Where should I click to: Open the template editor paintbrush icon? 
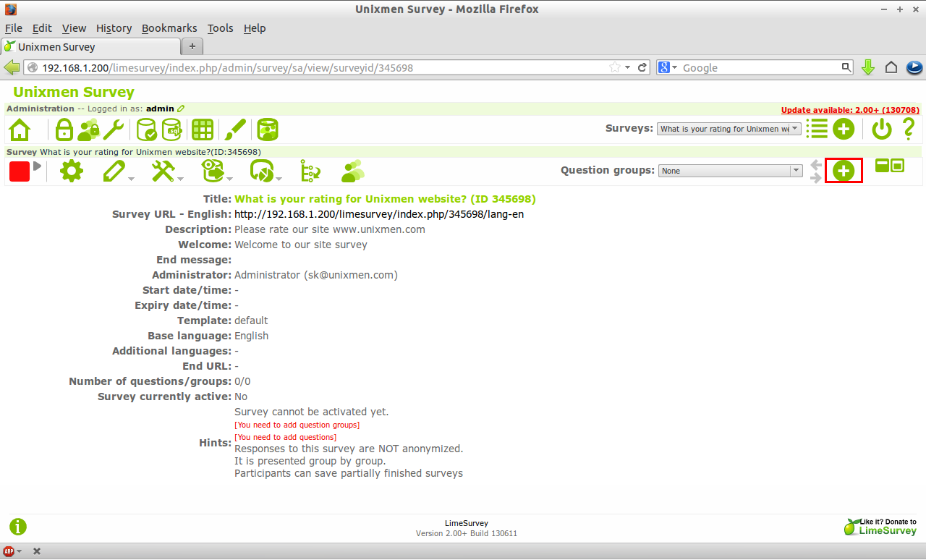coord(235,130)
